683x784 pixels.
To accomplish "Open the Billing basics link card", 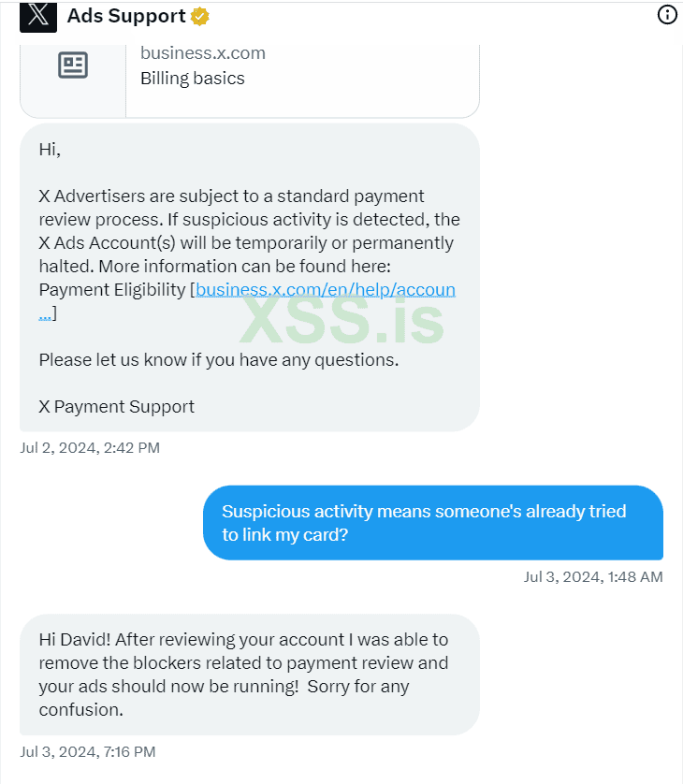I will point(250,81).
